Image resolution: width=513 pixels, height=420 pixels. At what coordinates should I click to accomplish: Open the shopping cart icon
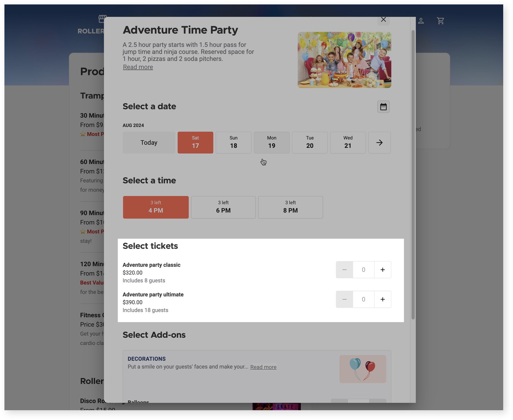pos(440,21)
